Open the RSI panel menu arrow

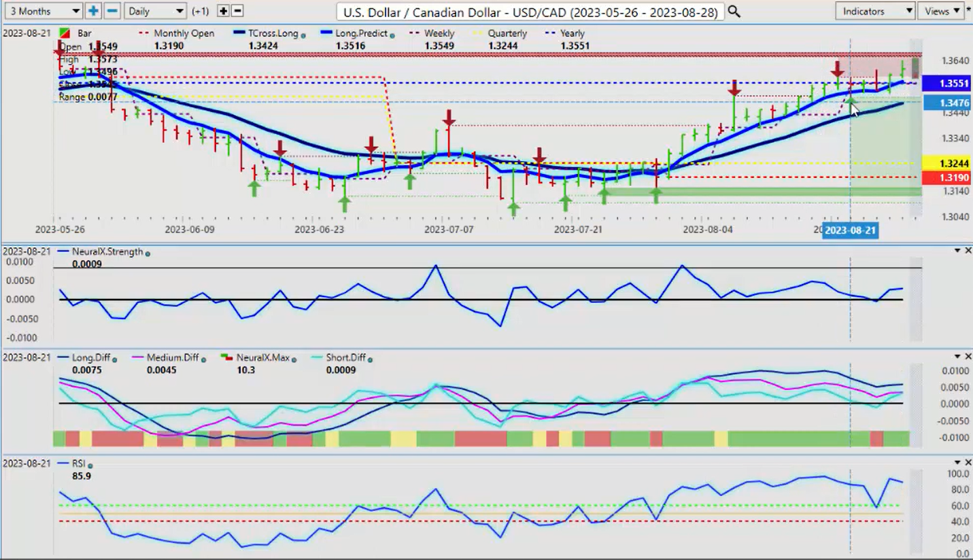(x=957, y=463)
